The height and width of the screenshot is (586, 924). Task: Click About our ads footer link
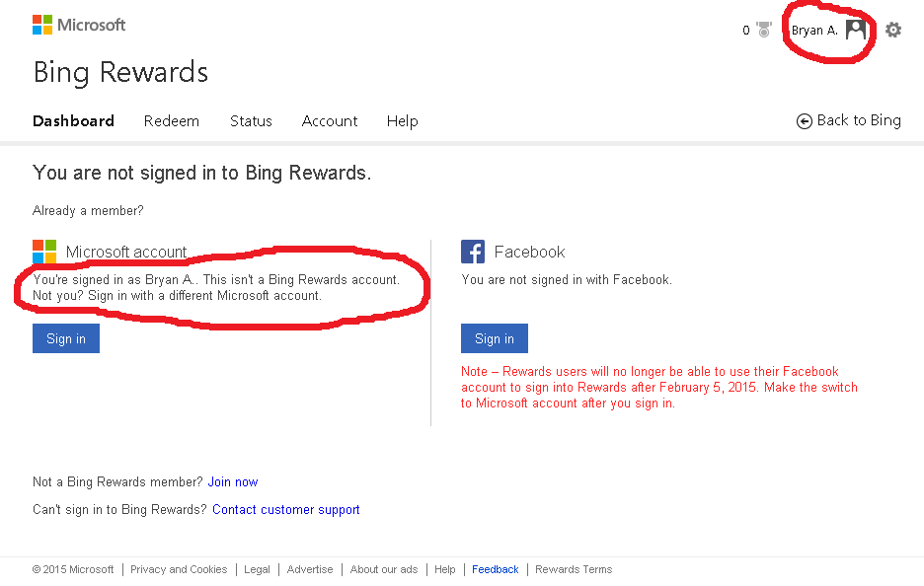(384, 569)
